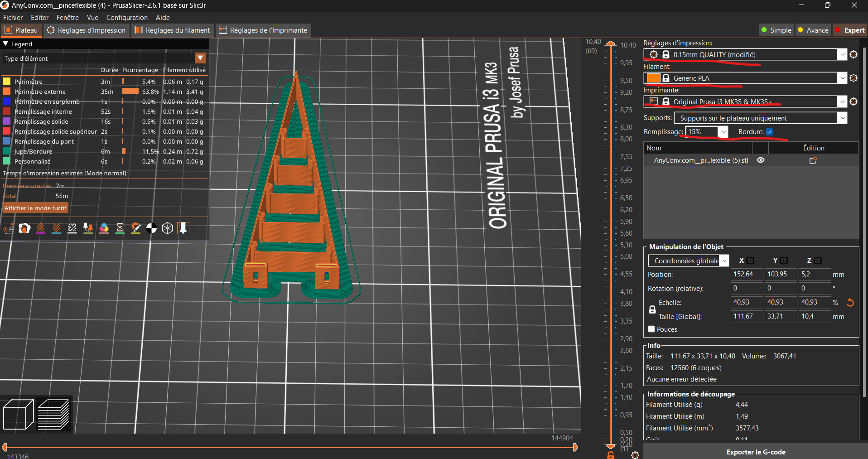Image resolution: width=868 pixels, height=459 pixels.
Task: Open Remplissage percentage dropdown
Action: coord(723,132)
